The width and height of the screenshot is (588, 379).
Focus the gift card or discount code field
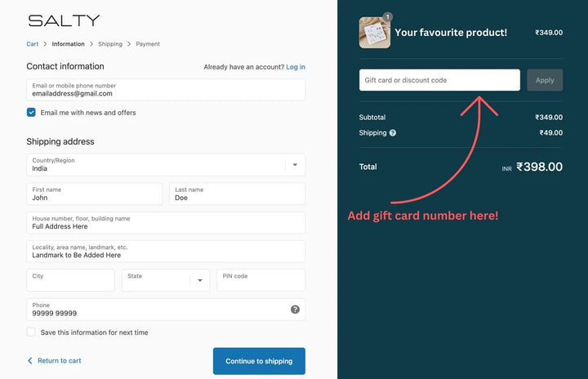(x=439, y=80)
